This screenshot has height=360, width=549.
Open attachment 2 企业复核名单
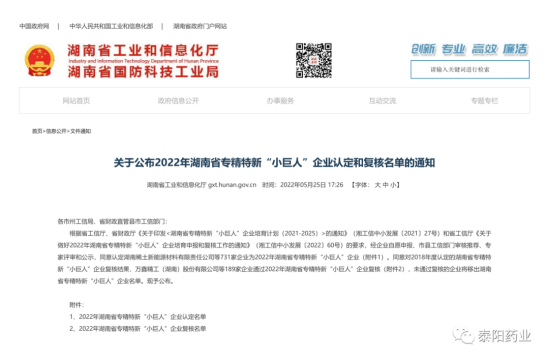pyautogui.click(x=138, y=329)
